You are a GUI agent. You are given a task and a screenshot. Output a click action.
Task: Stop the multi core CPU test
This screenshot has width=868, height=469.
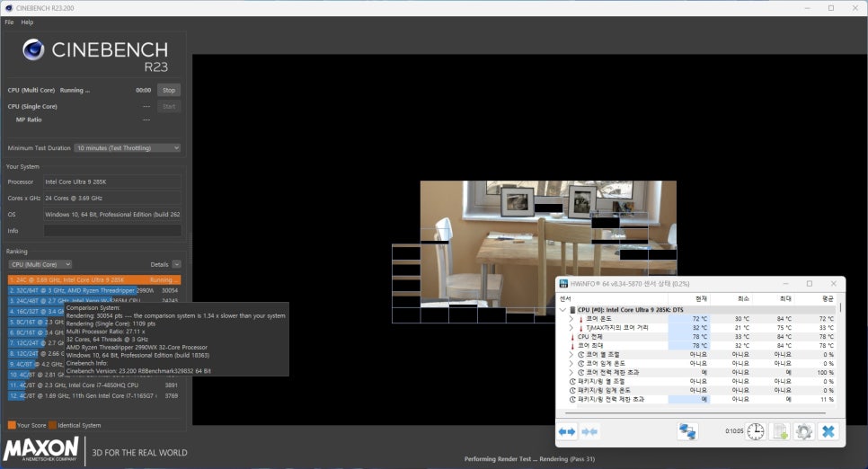[x=168, y=90]
